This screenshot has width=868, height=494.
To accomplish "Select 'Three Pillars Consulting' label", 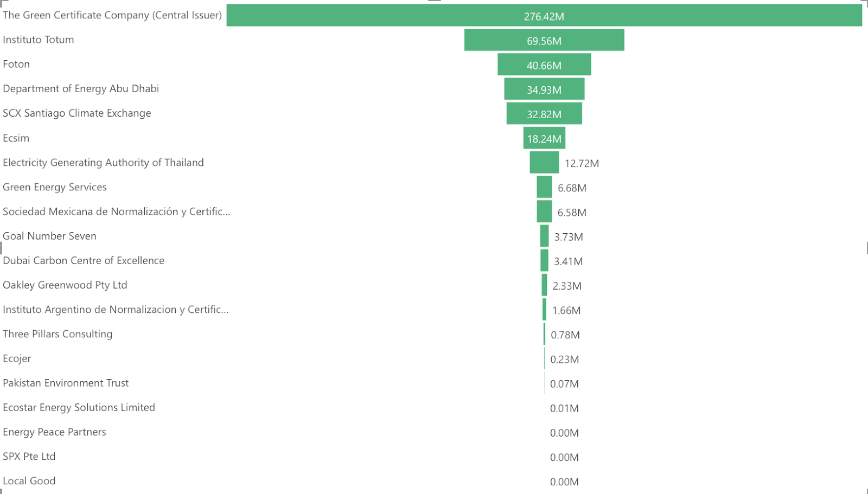I will tap(58, 334).
